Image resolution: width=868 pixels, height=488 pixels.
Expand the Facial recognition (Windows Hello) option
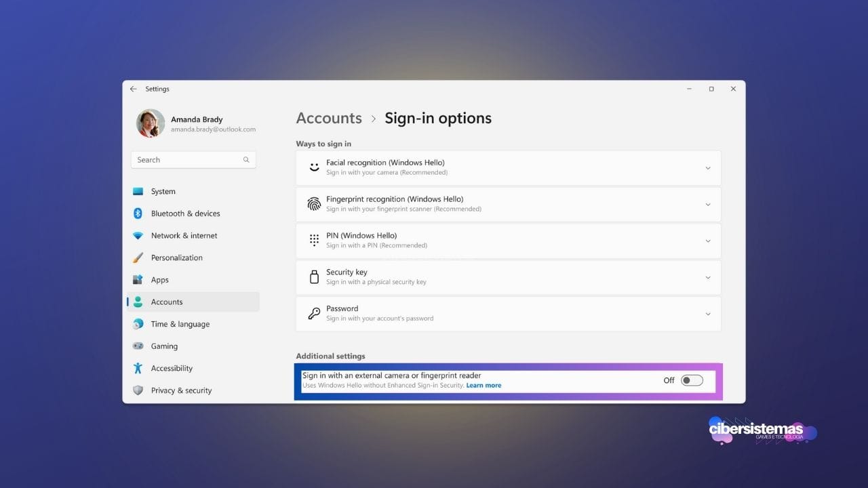coord(707,168)
